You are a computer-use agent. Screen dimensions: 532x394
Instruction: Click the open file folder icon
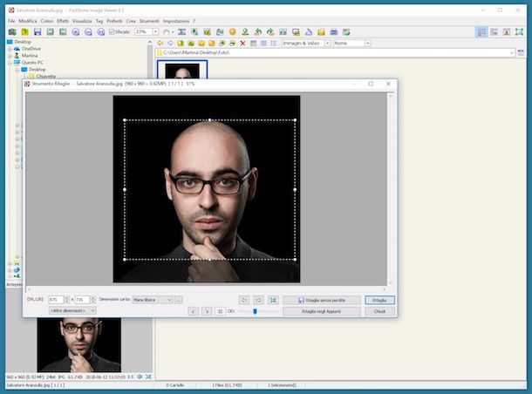(24, 32)
